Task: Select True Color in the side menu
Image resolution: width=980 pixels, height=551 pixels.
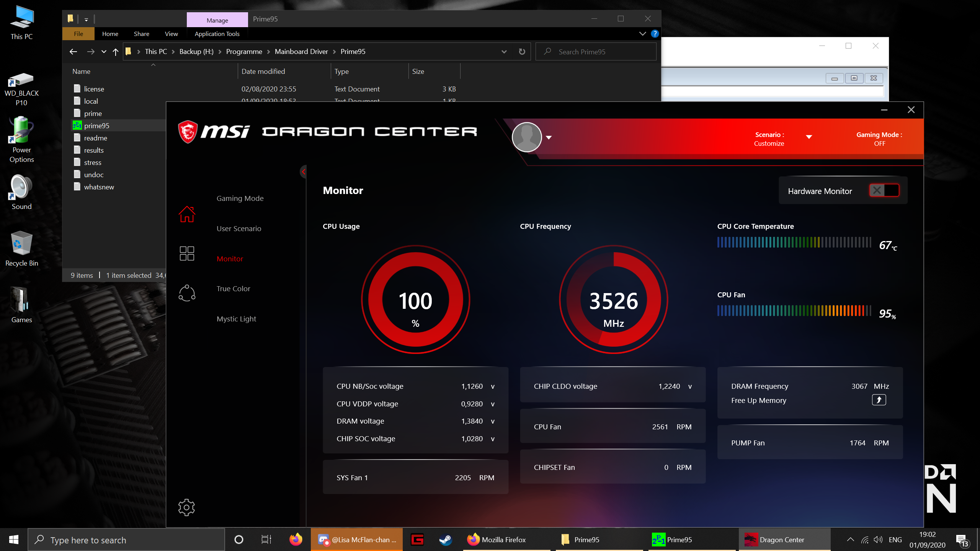Action: (x=233, y=289)
